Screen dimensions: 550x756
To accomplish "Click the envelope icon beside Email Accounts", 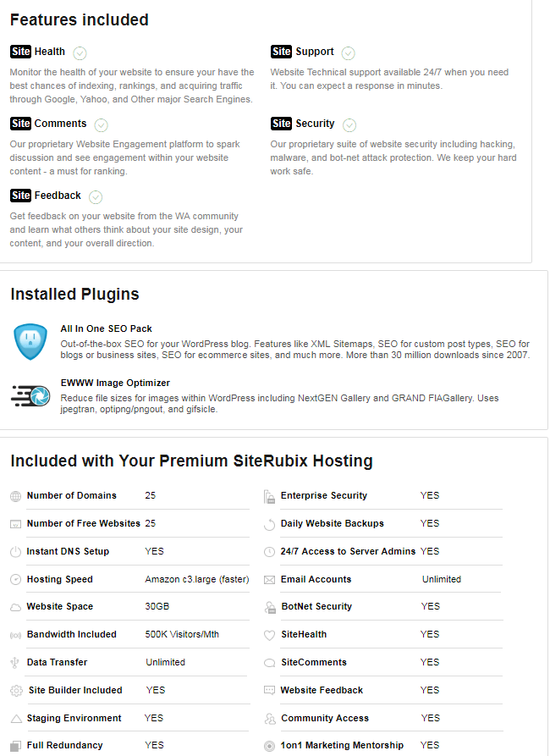I will (269, 580).
